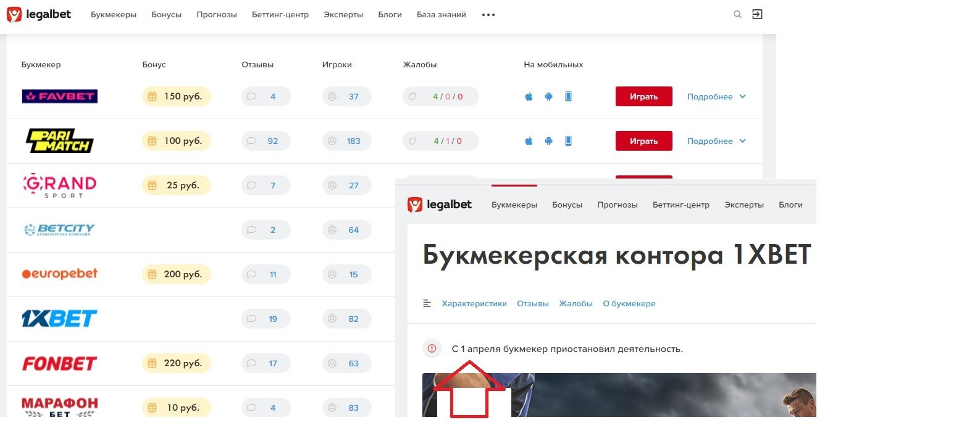
Task: Click the Apple iOS icon for Favbet
Action: click(x=529, y=96)
